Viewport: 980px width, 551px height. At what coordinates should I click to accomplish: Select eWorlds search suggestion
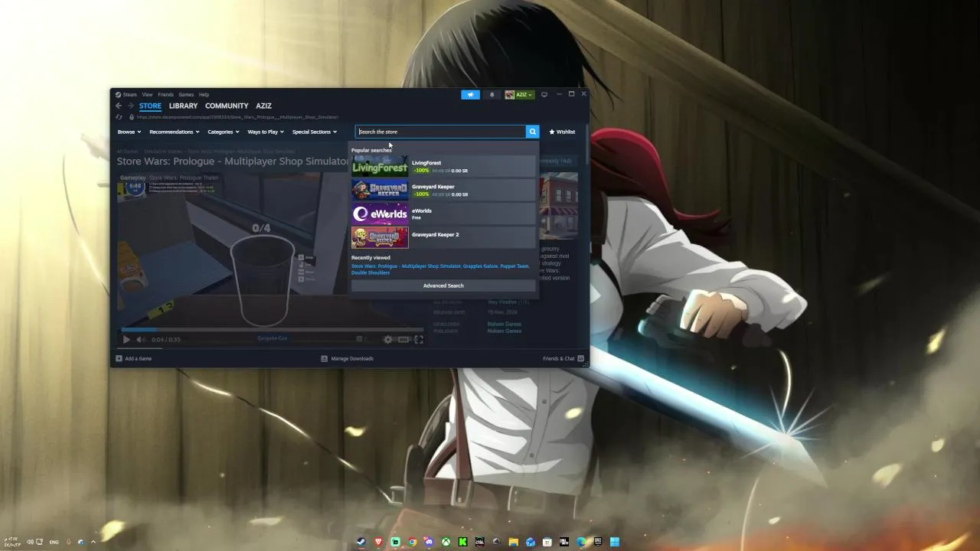point(443,214)
